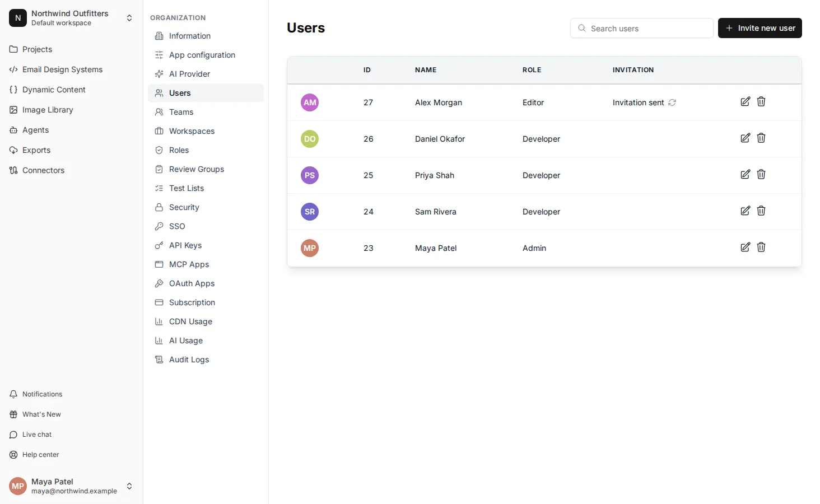Screen dimensions: 820x504
Task: Delete Priya Shah from users
Action: pyautogui.click(x=761, y=174)
